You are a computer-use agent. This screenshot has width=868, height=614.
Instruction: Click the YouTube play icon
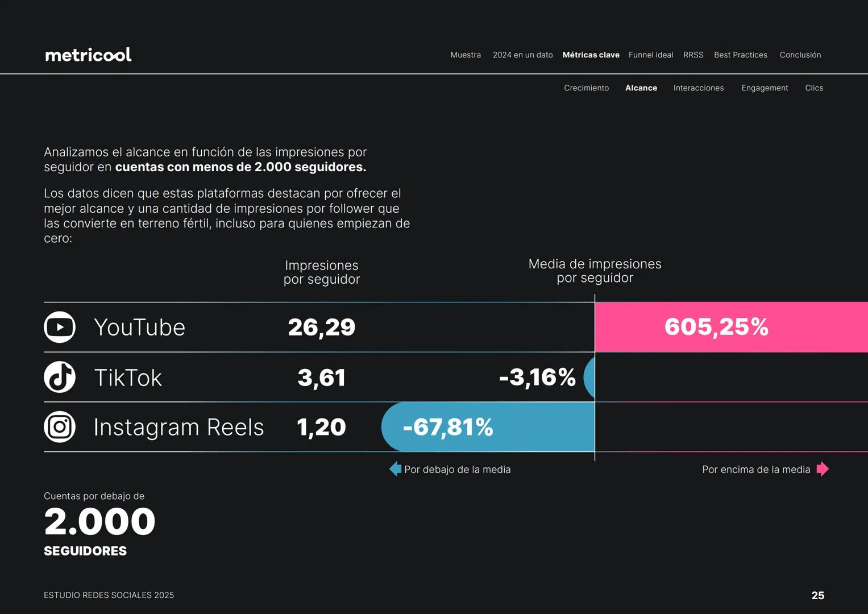coord(60,327)
